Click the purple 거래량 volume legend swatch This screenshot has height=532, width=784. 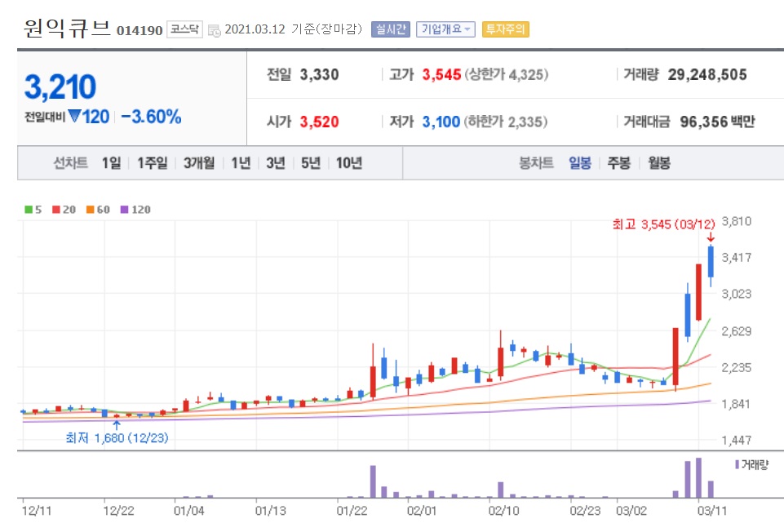point(737,464)
